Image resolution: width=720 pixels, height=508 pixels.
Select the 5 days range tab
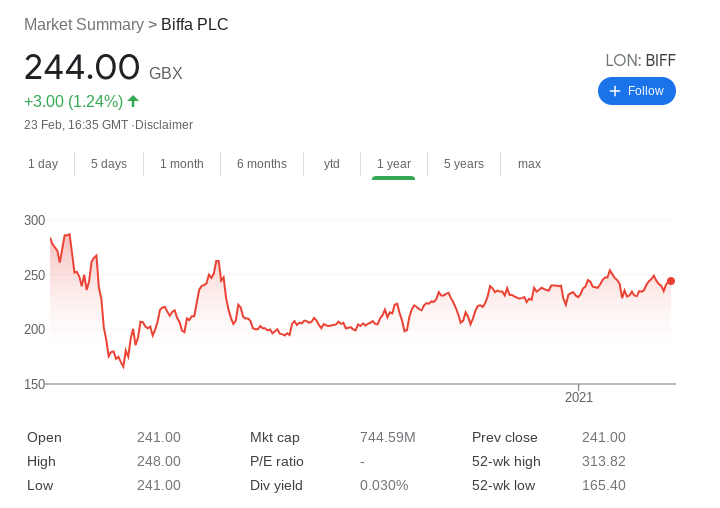tap(109, 164)
